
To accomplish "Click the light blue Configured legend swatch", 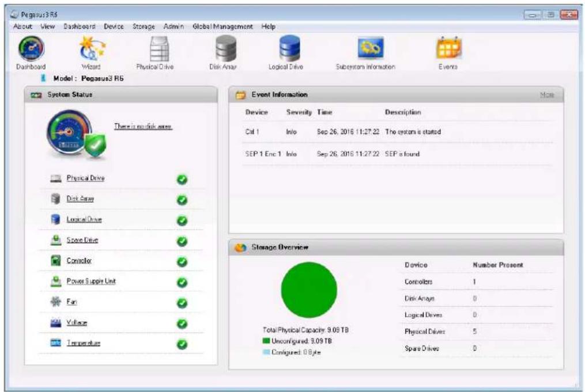I will [266, 352].
